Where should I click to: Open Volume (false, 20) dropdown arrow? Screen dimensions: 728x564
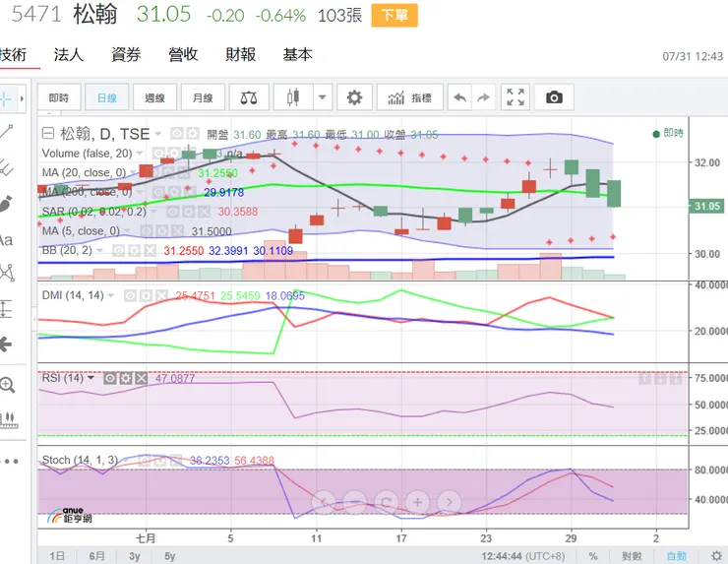(x=140, y=154)
